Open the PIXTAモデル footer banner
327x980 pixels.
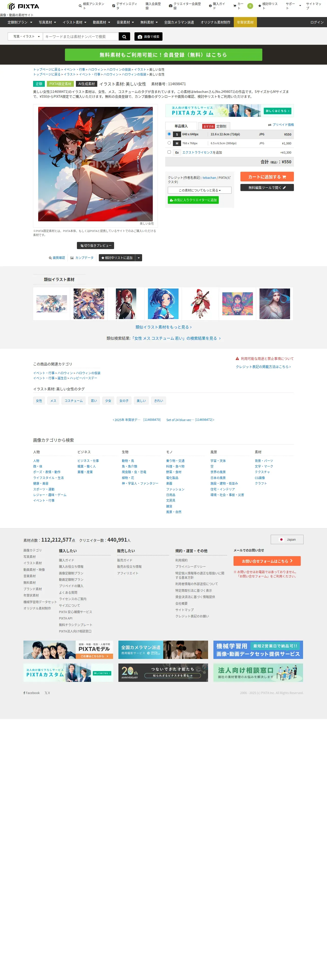tap(68, 650)
